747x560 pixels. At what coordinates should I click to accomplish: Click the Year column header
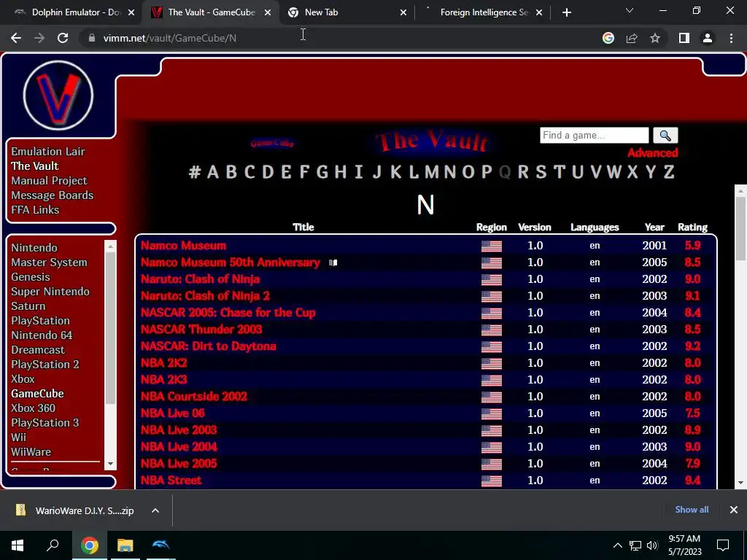click(x=654, y=227)
